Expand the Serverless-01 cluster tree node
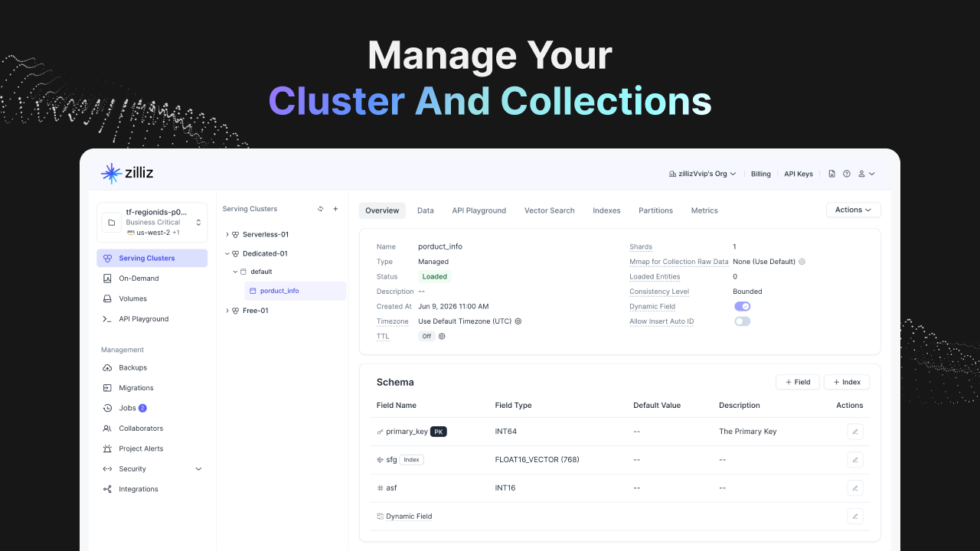Image resolution: width=980 pixels, height=551 pixels. [227, 234]
